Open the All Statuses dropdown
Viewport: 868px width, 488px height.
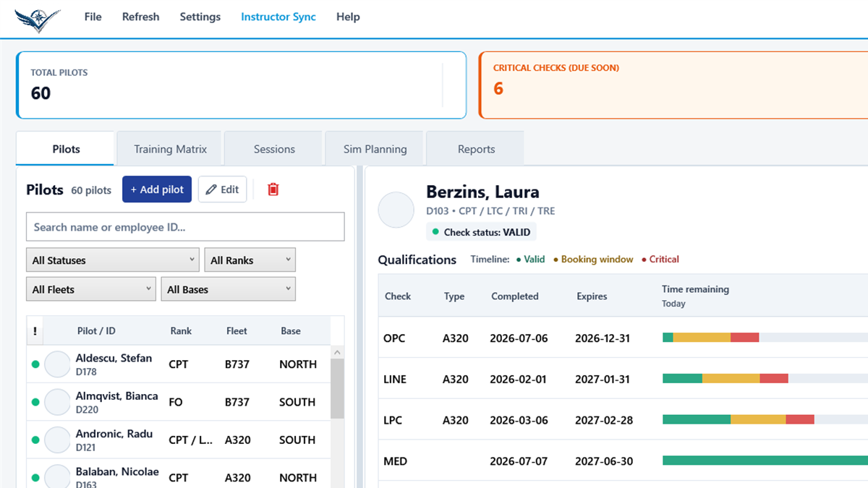tap(113, 260)
